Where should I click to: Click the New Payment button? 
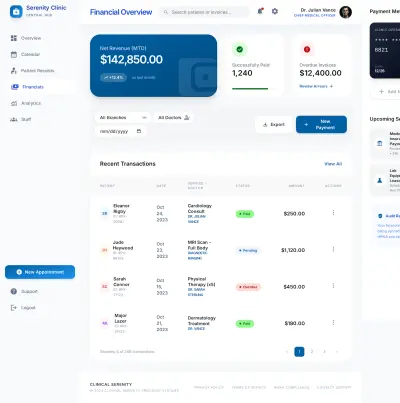click(321, 124)
